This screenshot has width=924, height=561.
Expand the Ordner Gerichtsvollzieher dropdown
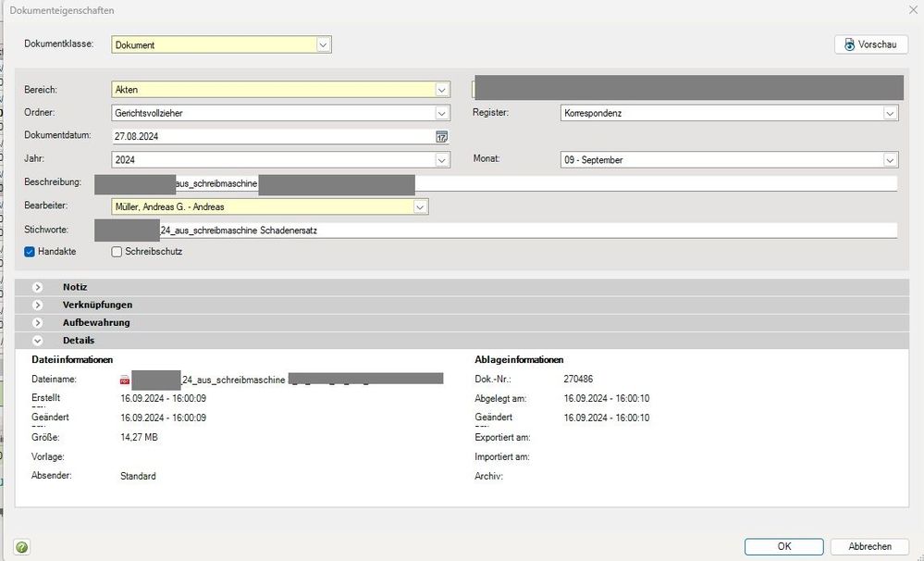pyautogui.click(x=442, y=113)
